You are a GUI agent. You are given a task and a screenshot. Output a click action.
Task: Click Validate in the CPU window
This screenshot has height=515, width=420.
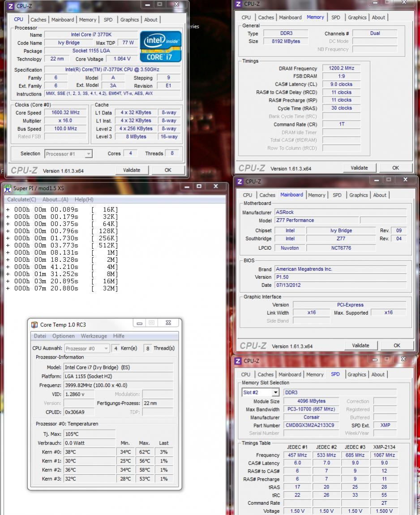[x=132, y=170]
